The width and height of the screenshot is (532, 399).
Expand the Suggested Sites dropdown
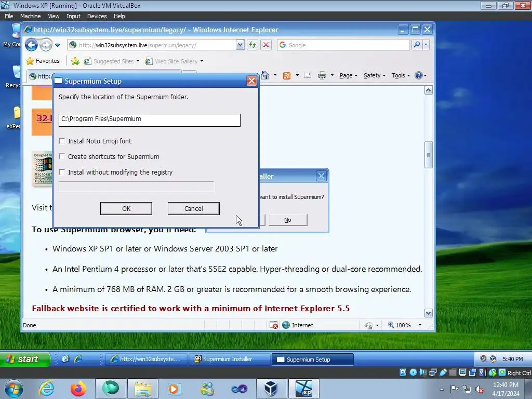tap(138, 61)
